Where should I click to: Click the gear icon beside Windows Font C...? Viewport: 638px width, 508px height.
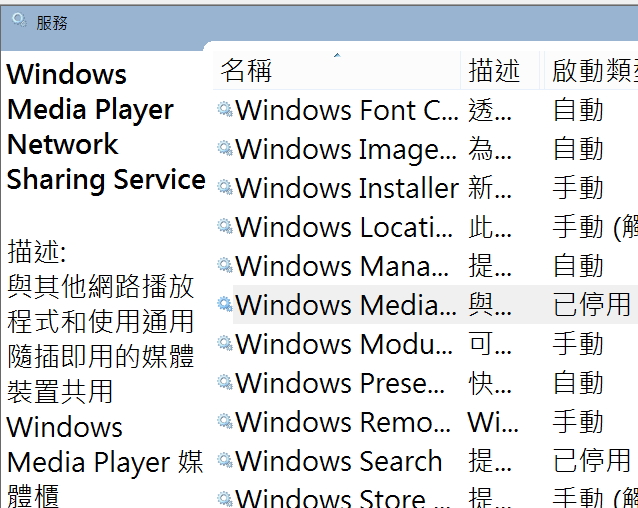point(225,109)
